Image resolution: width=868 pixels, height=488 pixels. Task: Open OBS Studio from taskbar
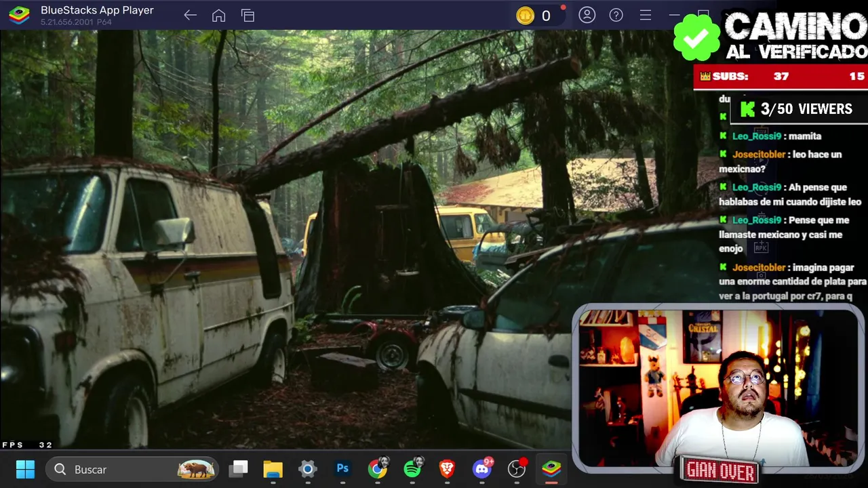pos(517,469)
